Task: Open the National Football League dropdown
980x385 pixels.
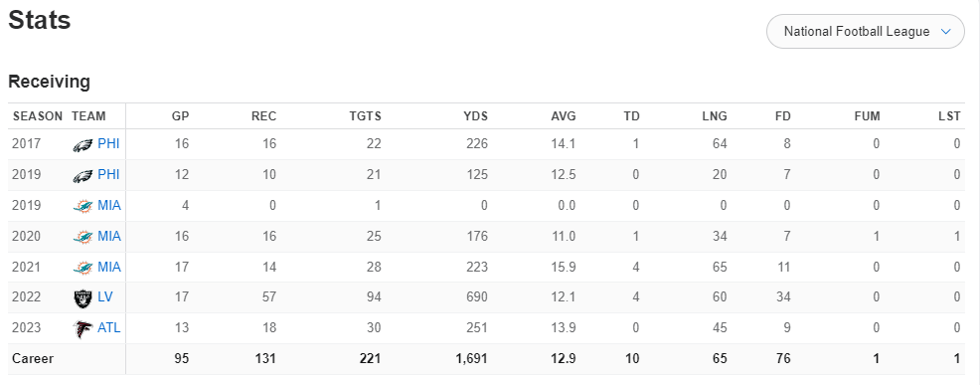Action: tap(866, 31)
